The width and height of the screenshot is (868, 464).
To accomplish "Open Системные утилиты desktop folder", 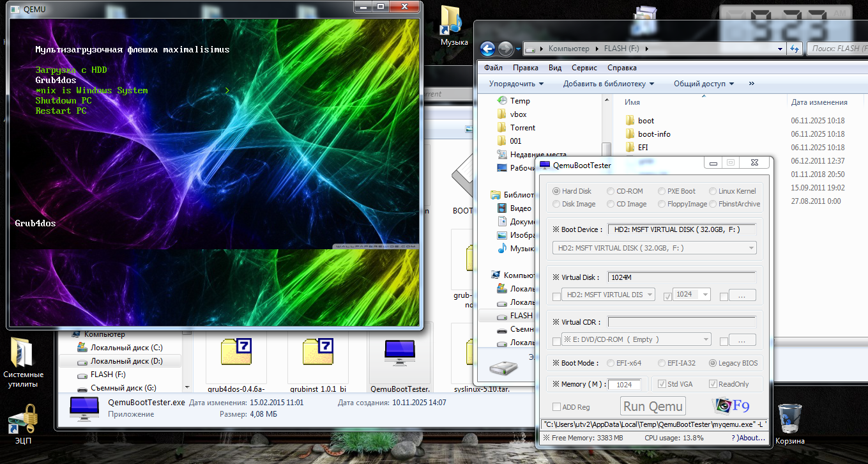I will [24, 353].
